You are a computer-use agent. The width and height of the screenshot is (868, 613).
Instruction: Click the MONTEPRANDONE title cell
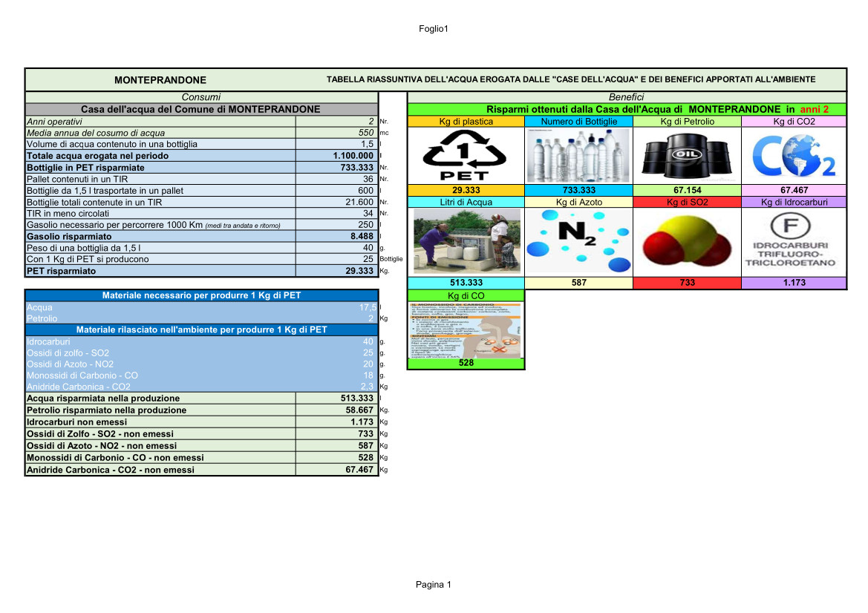[160, 80]
